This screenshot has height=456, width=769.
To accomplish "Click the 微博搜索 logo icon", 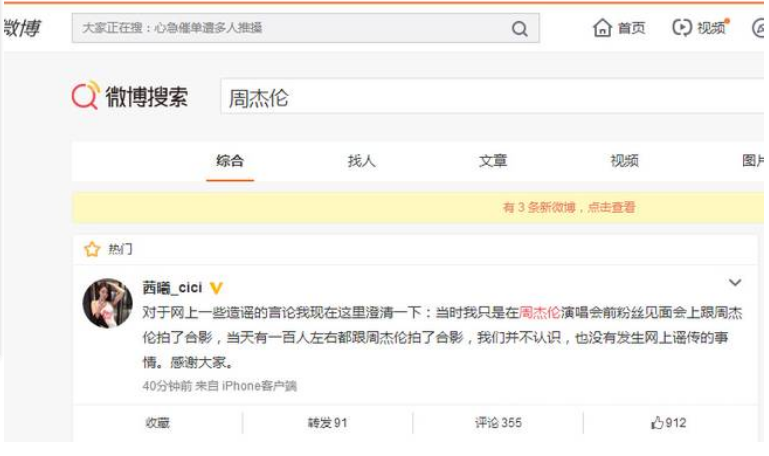I will point(85,95).
